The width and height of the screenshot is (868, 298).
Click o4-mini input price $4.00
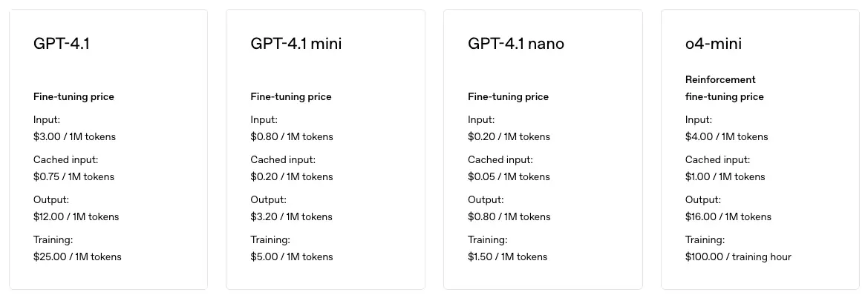pos(726,136)
